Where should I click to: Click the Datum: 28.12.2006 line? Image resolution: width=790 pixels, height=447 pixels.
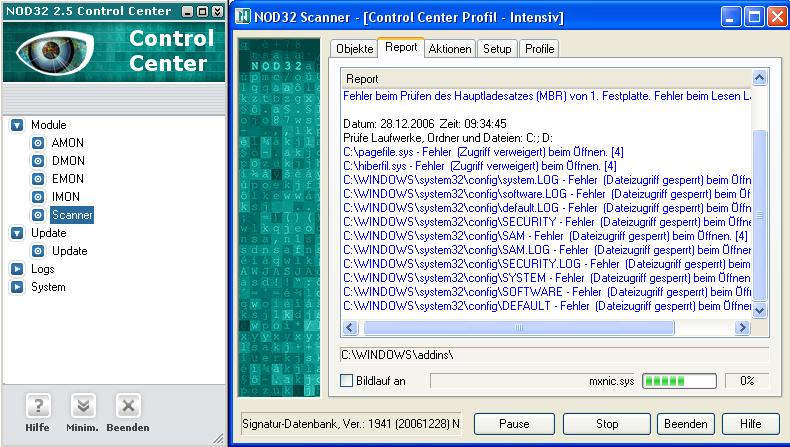point(425,124)
